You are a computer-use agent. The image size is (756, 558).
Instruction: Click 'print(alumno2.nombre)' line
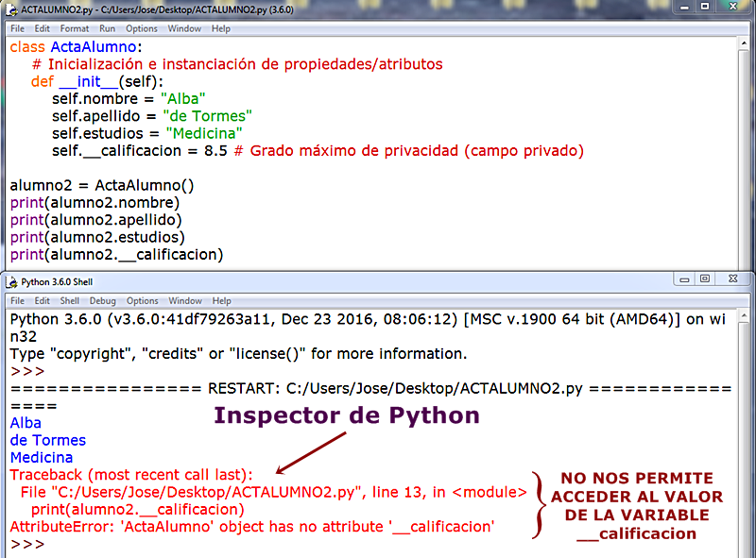(x=94, y=203)
